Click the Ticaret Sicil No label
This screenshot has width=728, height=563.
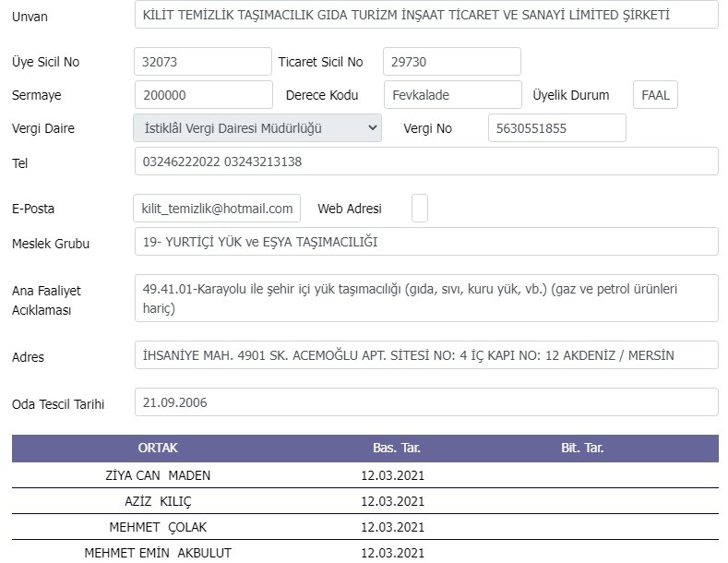[x=320, y=62]
